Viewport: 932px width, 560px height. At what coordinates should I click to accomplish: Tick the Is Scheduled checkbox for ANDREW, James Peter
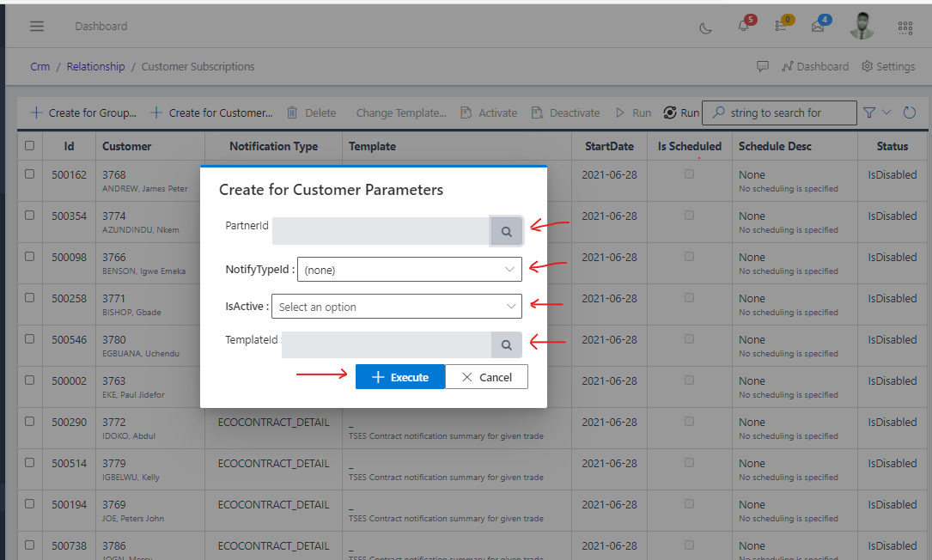[x=689, y=173]
